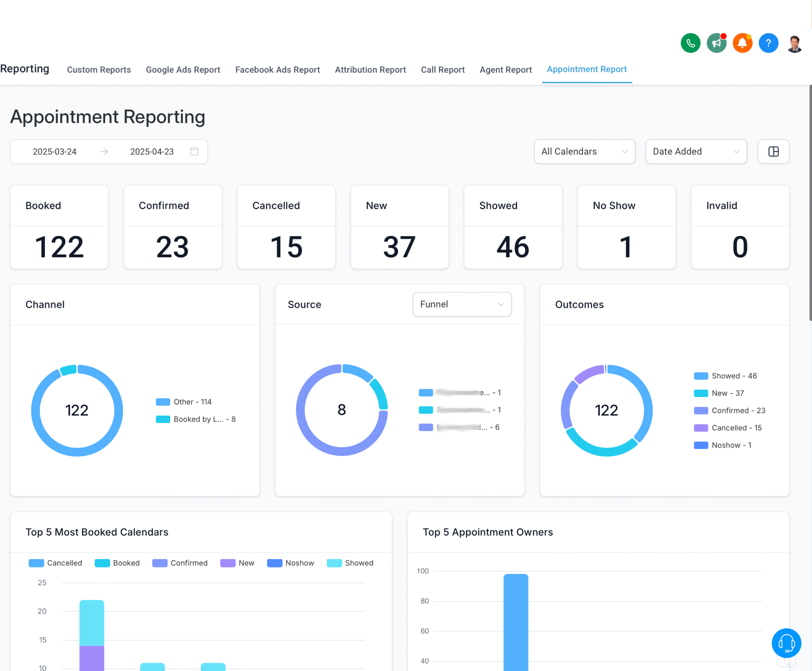
Task: Click the No Show 1 stat card
Action: point(627,227)
